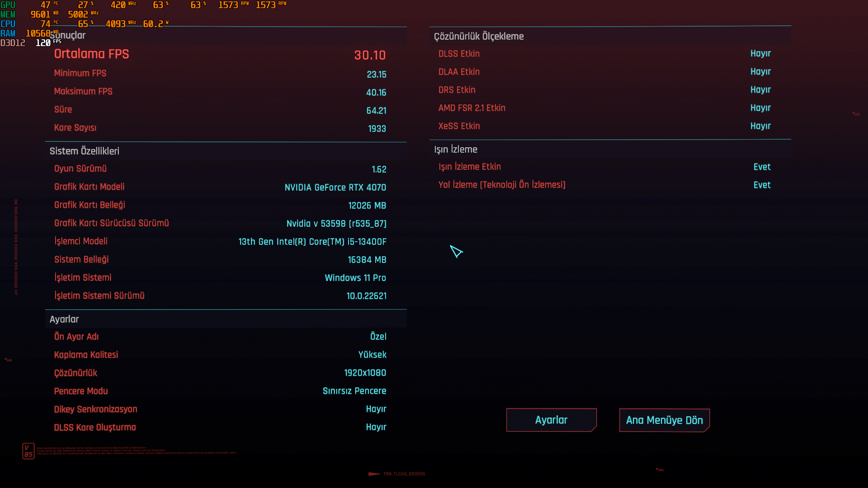Click the arrow icon beside TRN_TLCAS_800095
The height and width of the screenshot is (488, 868).
click(374, 474)
